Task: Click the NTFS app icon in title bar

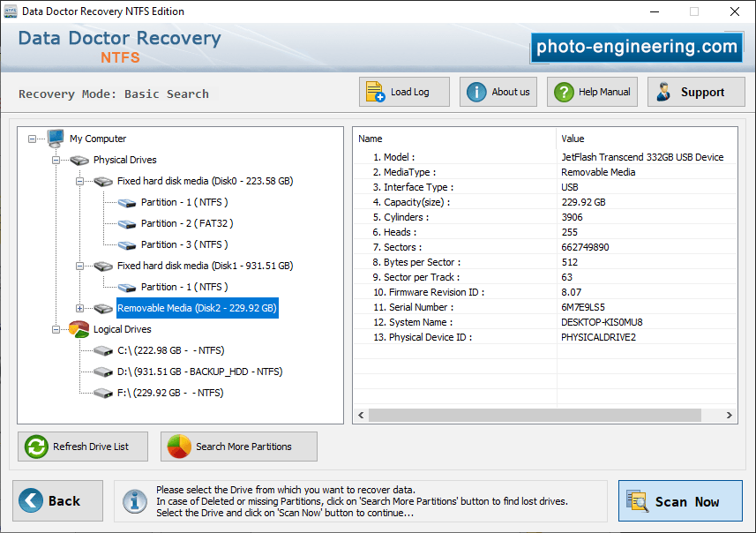Action: click(x=10, y=11)
